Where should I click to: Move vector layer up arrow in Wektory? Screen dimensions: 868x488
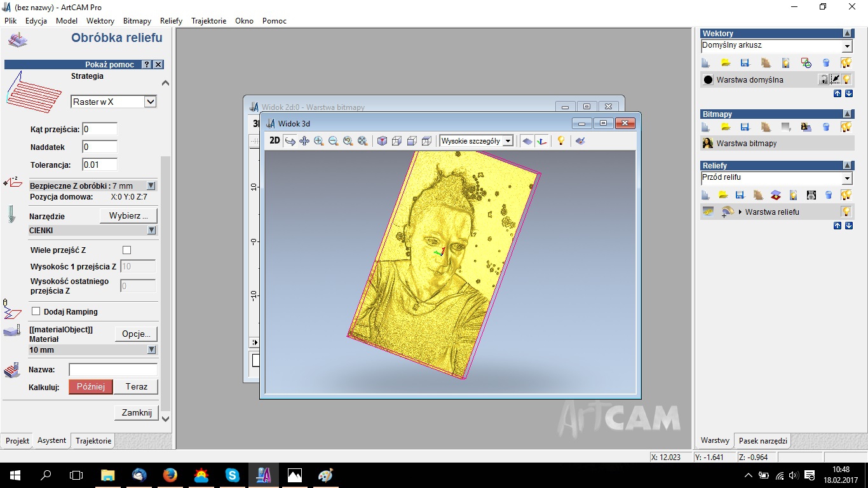click(837, 93)
